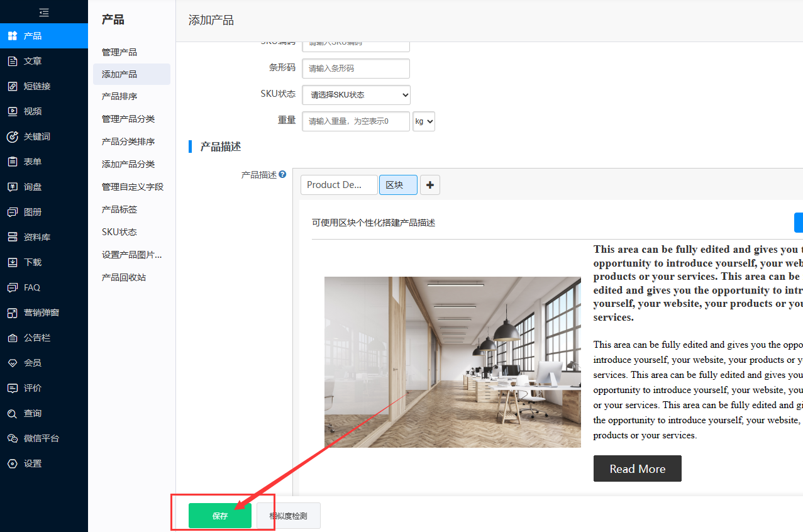Add a new description tab with plus button
Screen dimensions: 803x532
(430, 185)
